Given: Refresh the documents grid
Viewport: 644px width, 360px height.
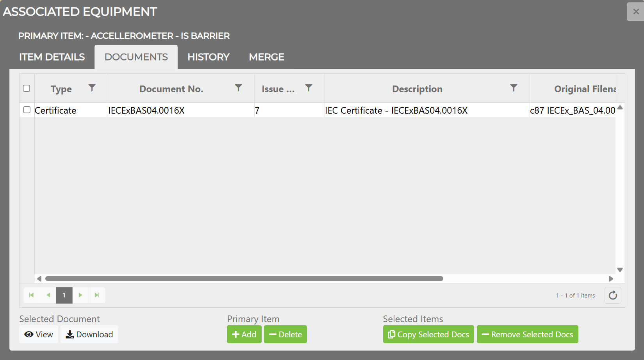Looking at the screenshot, I should pyautogui.click(x=613, y=295).
